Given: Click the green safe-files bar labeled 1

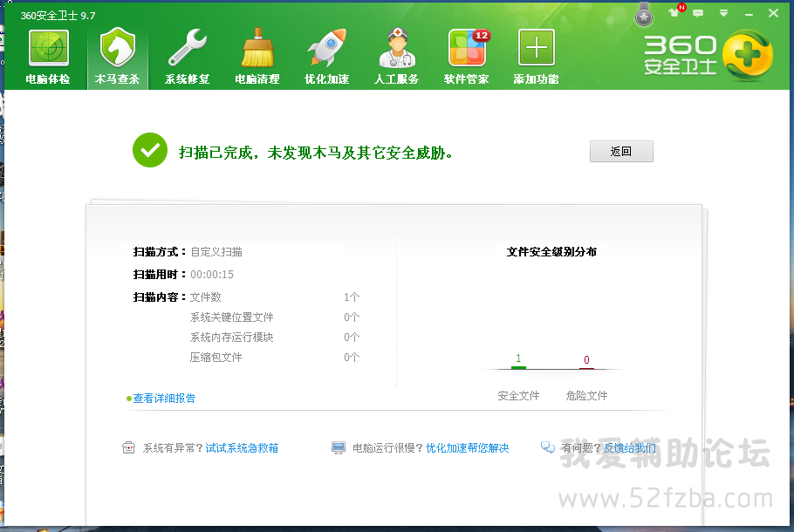Looking at the screenshot, I should pos(518,367).
